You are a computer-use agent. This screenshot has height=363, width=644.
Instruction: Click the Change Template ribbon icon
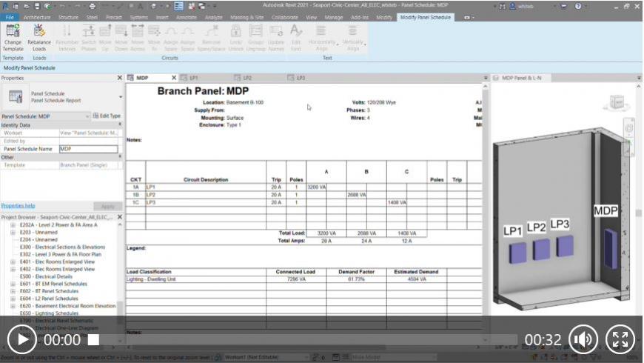click(13, 31)
